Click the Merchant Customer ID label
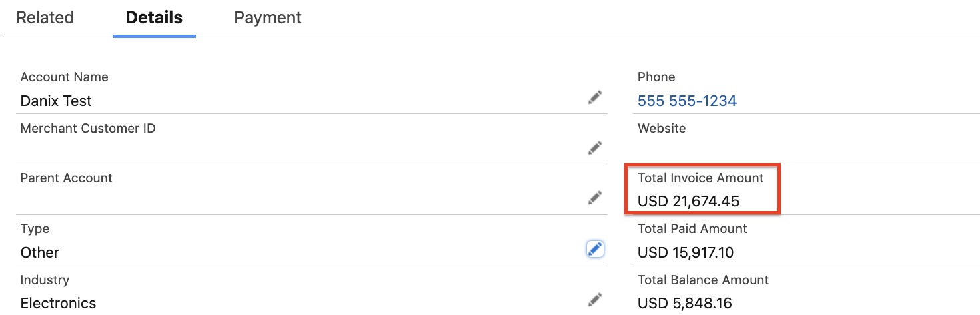This screenshot has width=980, height=315. tap(88, 128)
